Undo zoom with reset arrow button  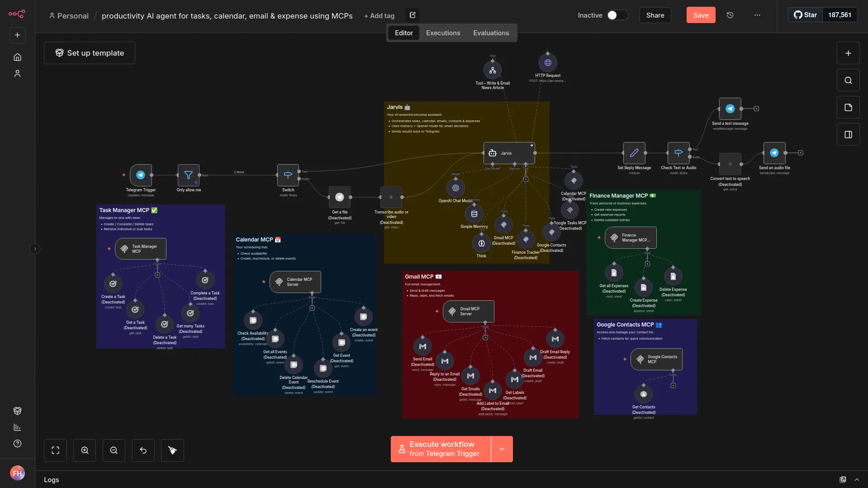(143, 450)
